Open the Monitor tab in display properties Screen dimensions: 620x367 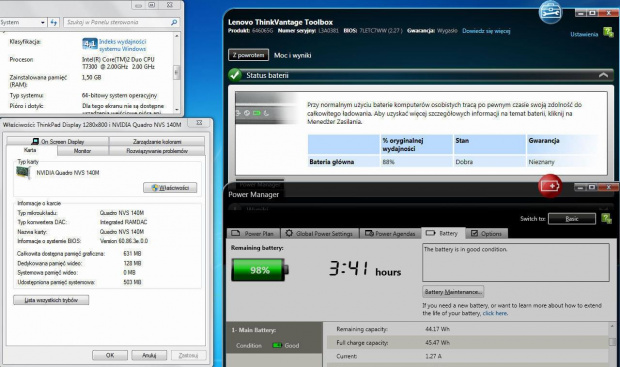(82, 151)
